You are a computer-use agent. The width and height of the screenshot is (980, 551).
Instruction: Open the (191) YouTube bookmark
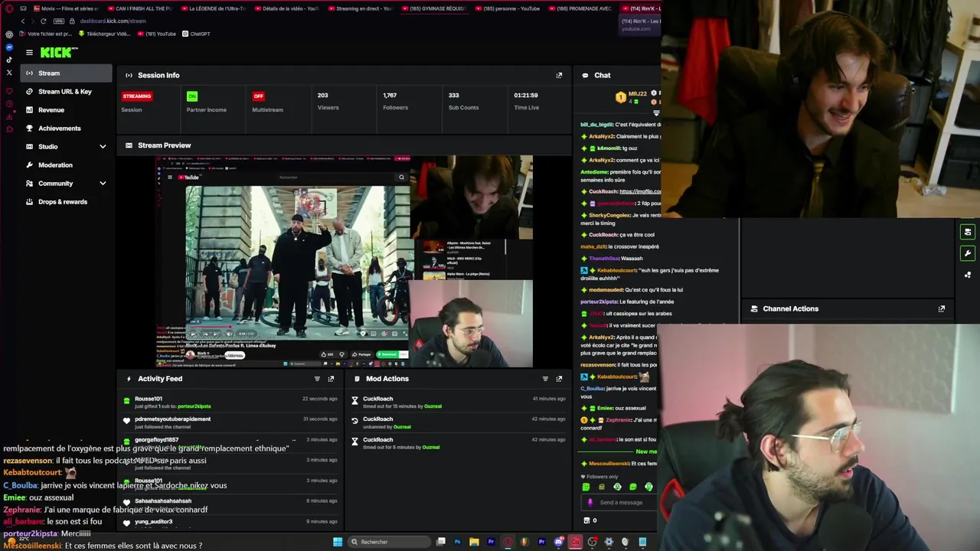(157, 34)
